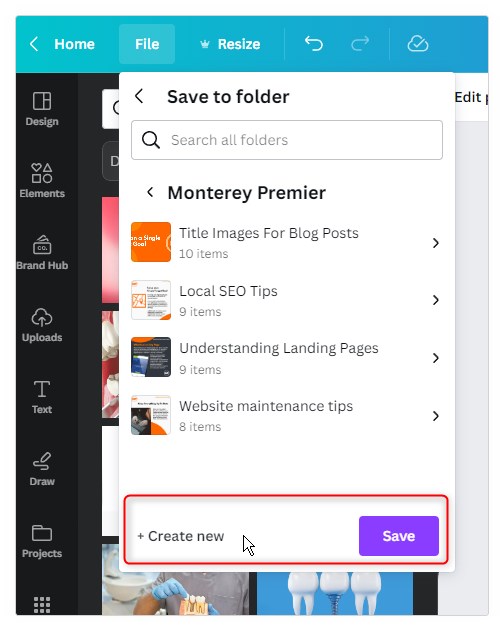This screenshot has width=504, height=631.
Task: Open the Elements panel
Action: click(x=42, y=180)
